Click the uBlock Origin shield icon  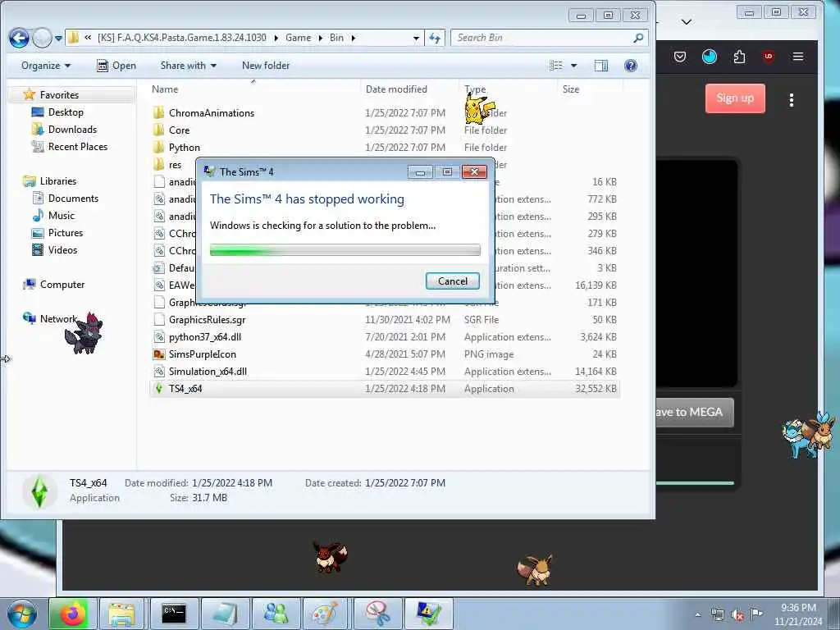point(769,57)
